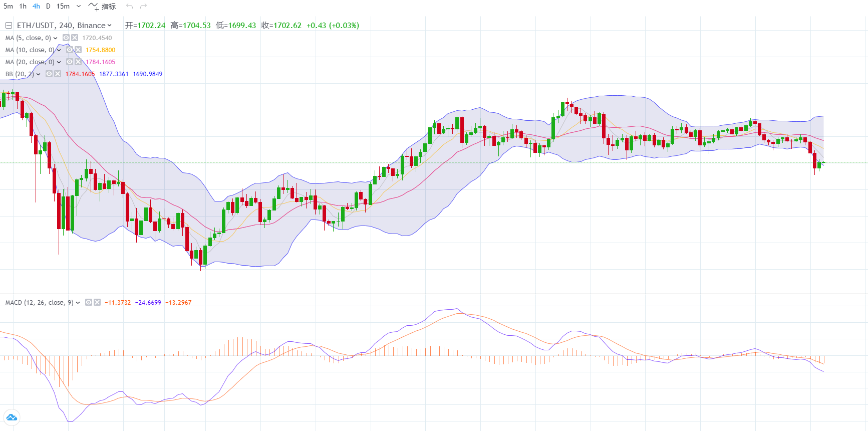
Task: Remove the MA (5, close, 0) indicator
Action: tap(75, 38)
